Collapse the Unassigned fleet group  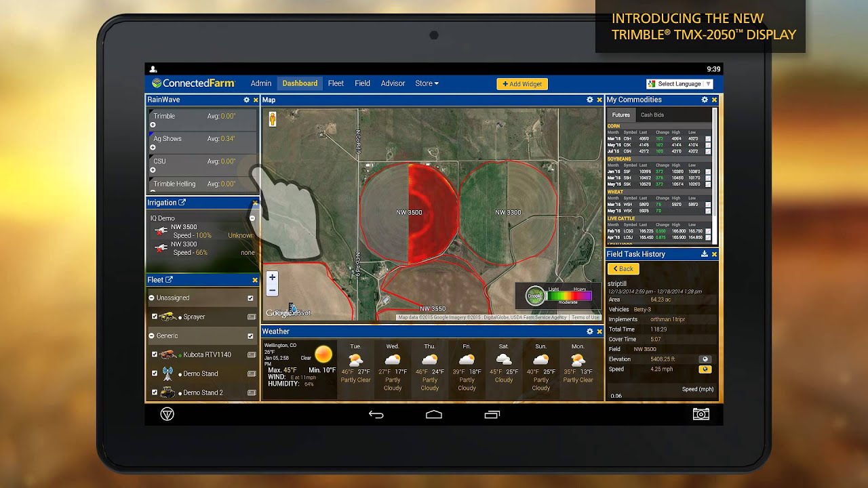point(151,298)
